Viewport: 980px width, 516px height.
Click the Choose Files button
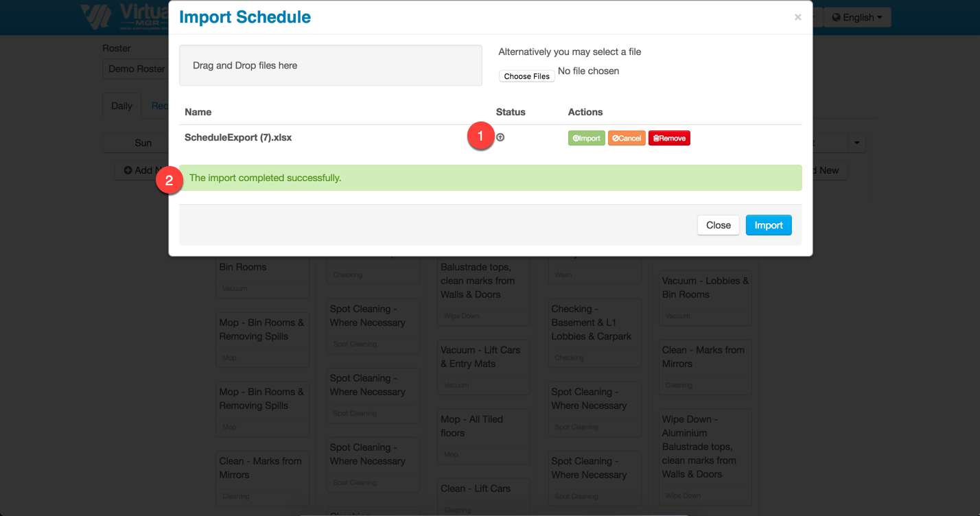(x=526, y=76)
